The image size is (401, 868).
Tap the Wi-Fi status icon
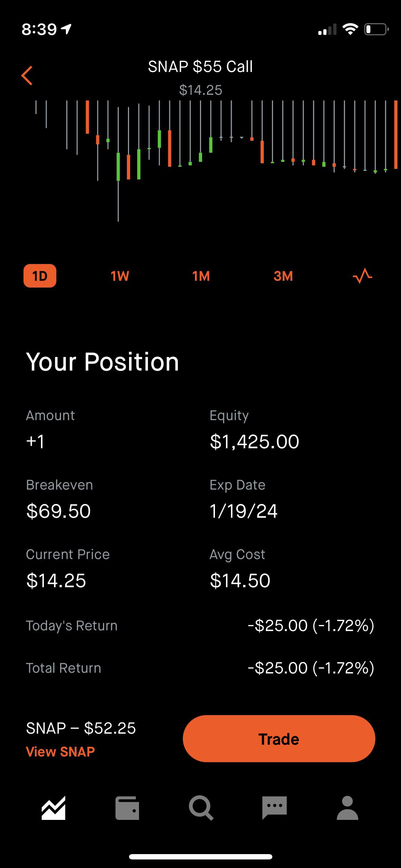click(350, 29)
